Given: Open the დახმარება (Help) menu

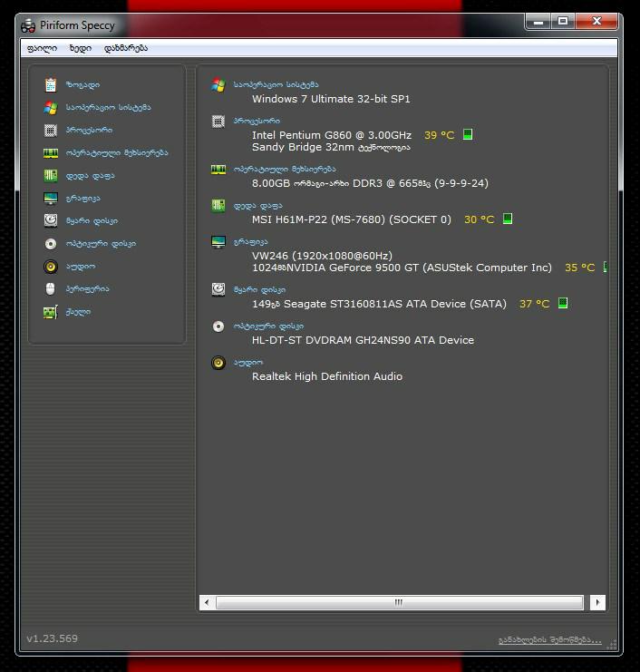Looking at the screenshot, I should [126, 48].
